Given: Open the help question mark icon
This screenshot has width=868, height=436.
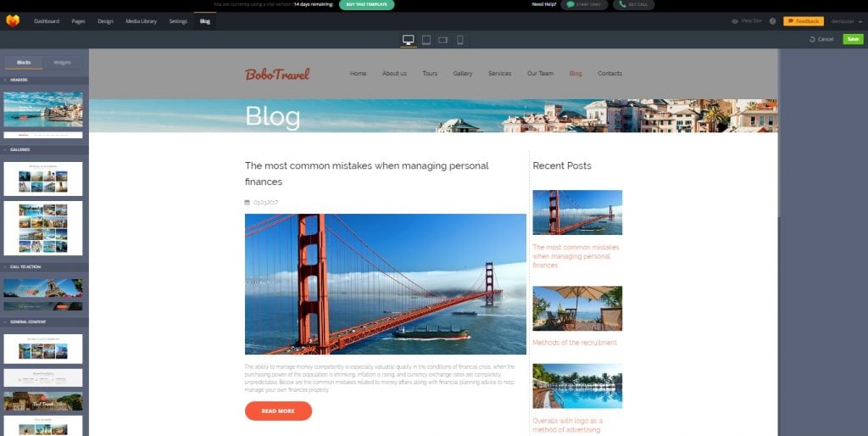Looking at the screenshot, I should point(773,21).
